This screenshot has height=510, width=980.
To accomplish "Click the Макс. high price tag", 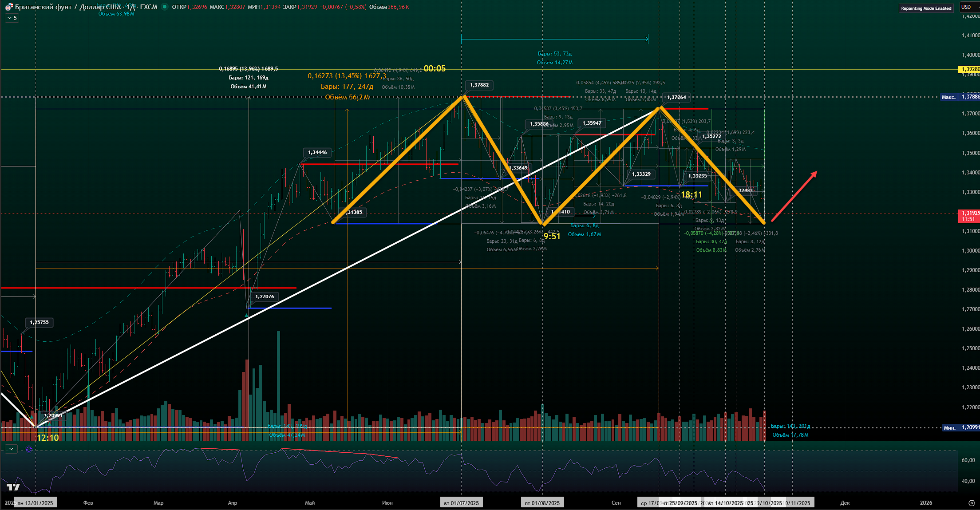I will click(x=948, y=97).
